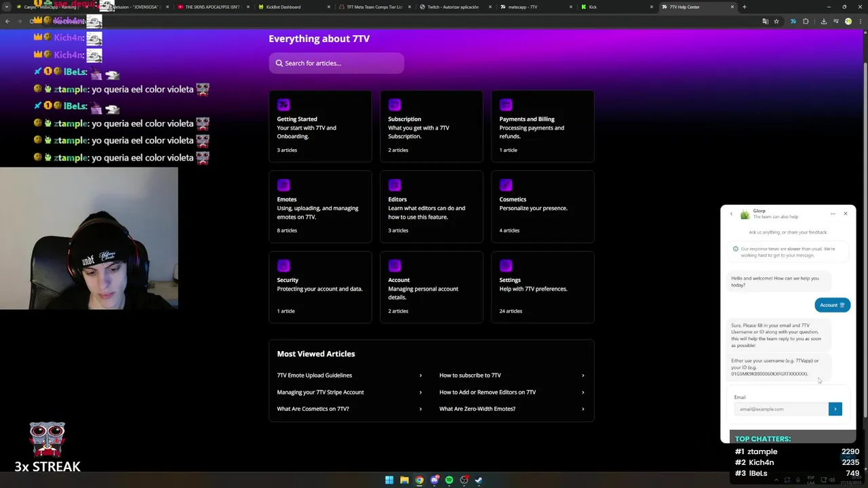Viewport: 868px width, 488px height.
Task: Open How to Add or Remove Editors article
Action: point(488,392)
